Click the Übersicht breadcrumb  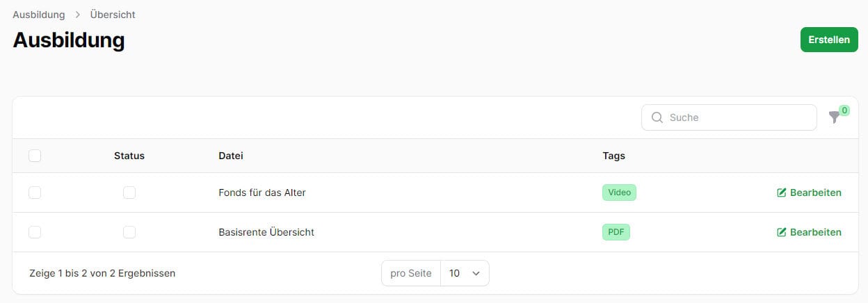pos(113,15)
